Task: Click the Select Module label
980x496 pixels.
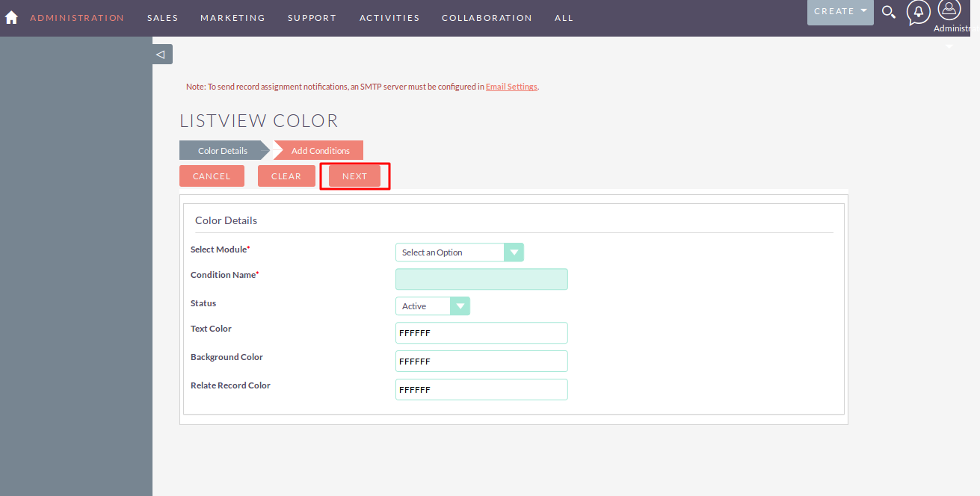Action: click(220, 249)
